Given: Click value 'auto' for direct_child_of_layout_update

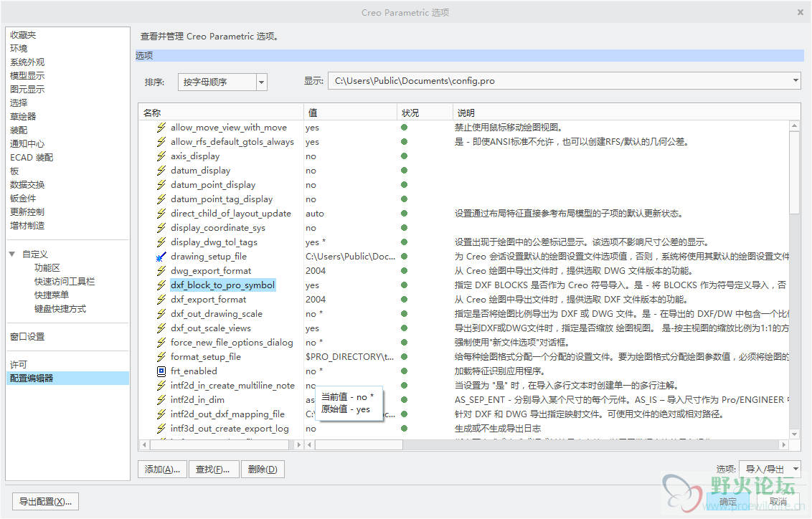Looking at the screenshot, I should tap(315, 213).
